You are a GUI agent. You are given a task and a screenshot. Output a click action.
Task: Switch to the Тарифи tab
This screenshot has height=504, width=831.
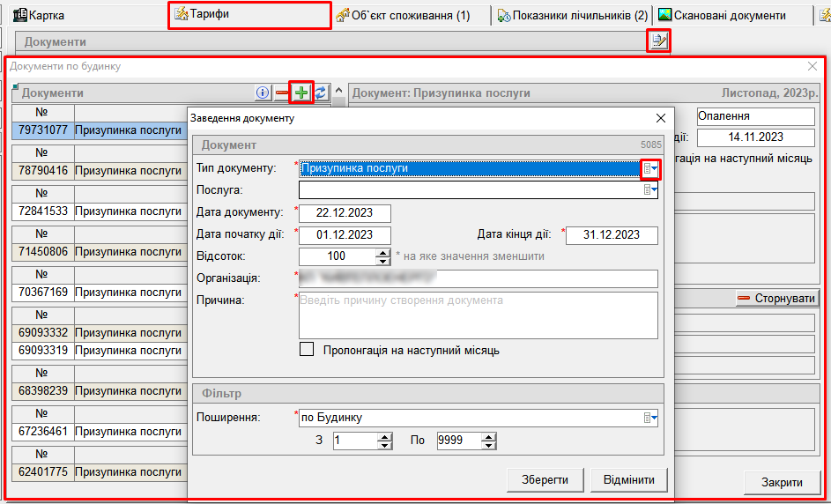(x=249, y=15)
